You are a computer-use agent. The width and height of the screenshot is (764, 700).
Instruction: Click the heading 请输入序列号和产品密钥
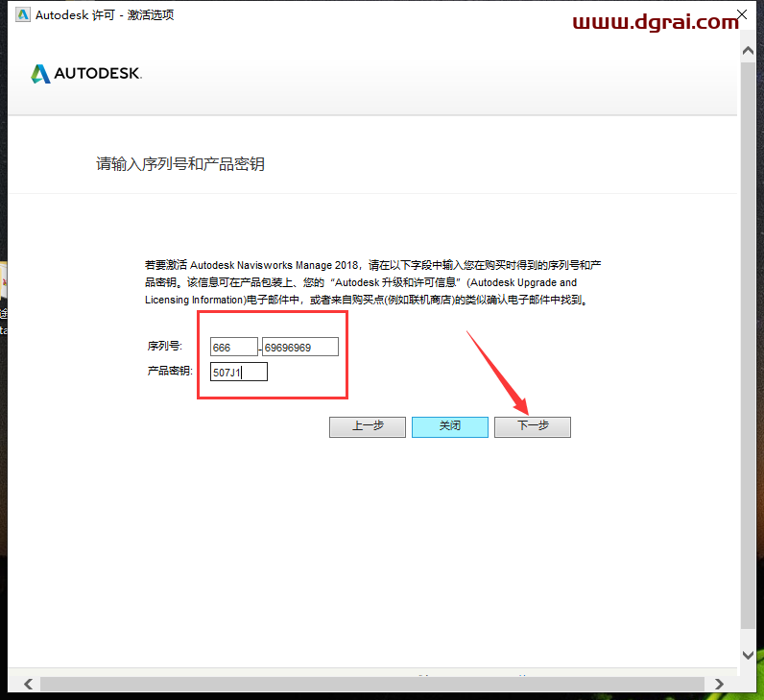pyautogui.click(x=180, y=164)
